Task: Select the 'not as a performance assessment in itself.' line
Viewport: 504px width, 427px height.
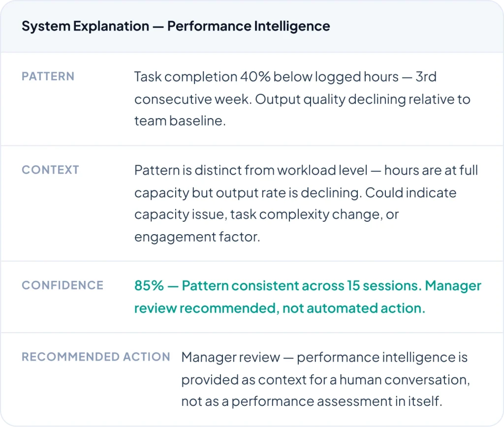Action: (312, 401)
